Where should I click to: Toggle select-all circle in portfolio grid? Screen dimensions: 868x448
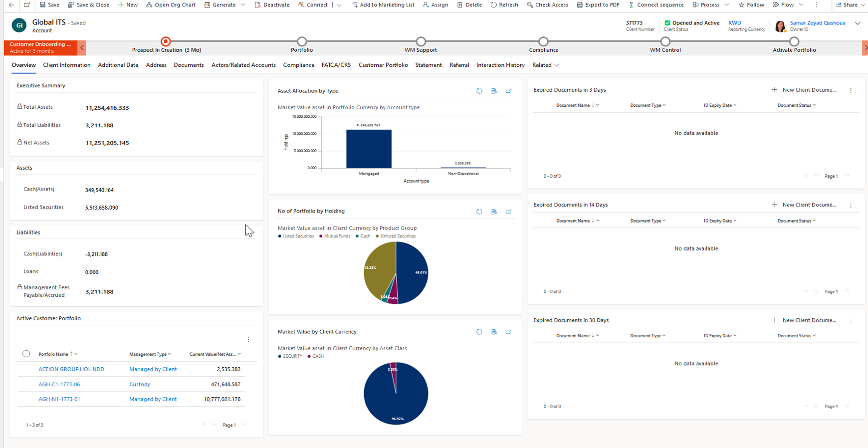tap(26, 354)
